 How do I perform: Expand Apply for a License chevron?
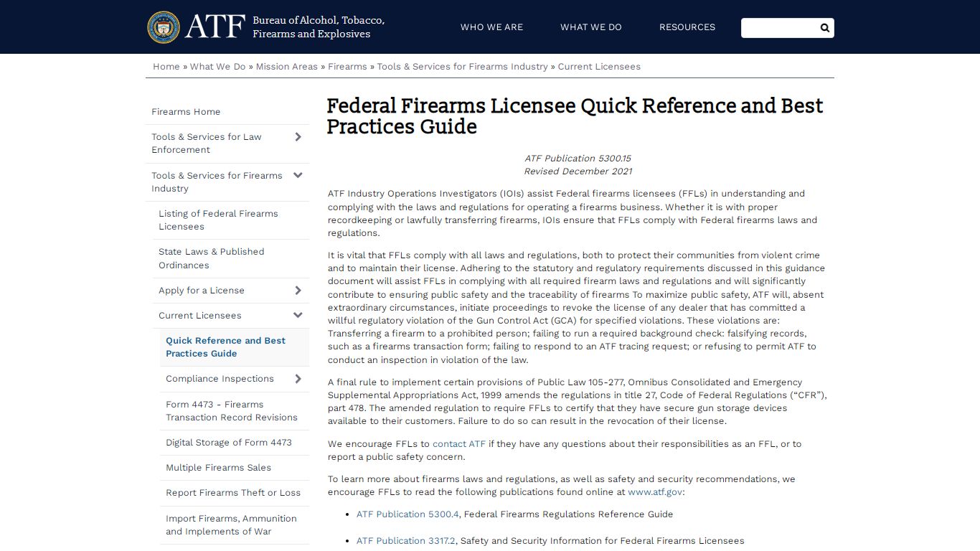(298, 291)
